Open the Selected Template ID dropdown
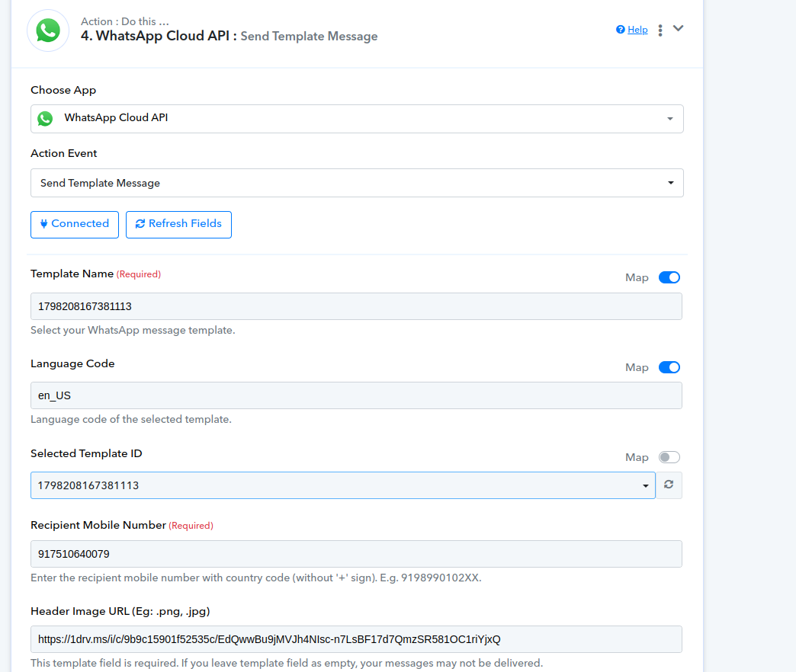The image size is (796, 672). coord(343,485)
